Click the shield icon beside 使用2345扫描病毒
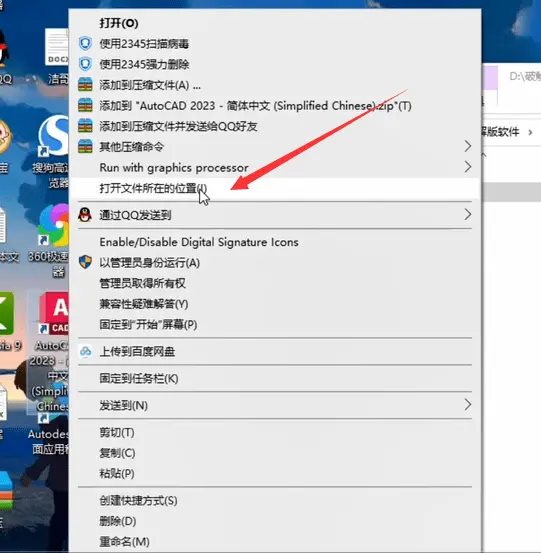This screenshot has width=541, height=553. click(85, 43)
